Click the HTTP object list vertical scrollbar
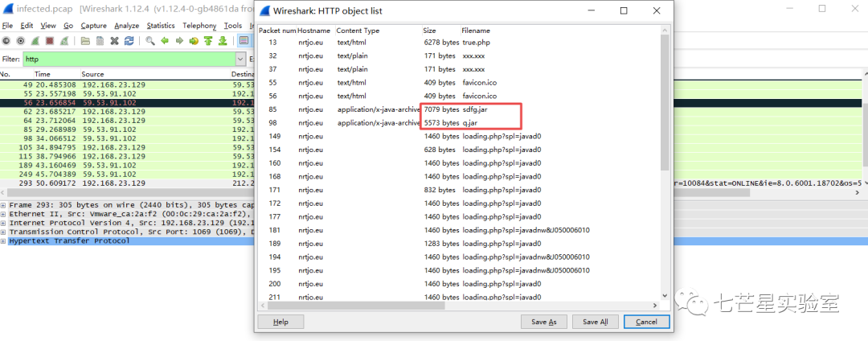Screen dimensions: 868x341 click(x=664, y=105)
